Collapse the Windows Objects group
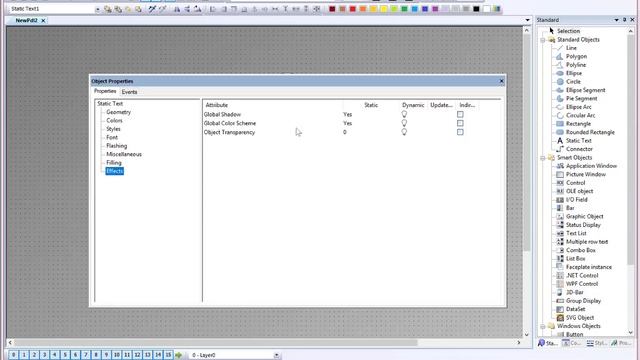Screen dimensions: 640x360 pyautogui.click(x=543, y=327)
